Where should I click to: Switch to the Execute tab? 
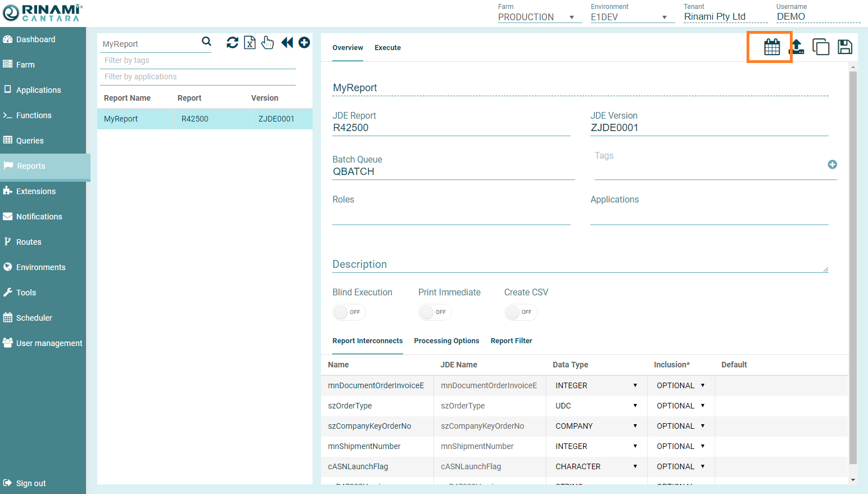[387, 48]
